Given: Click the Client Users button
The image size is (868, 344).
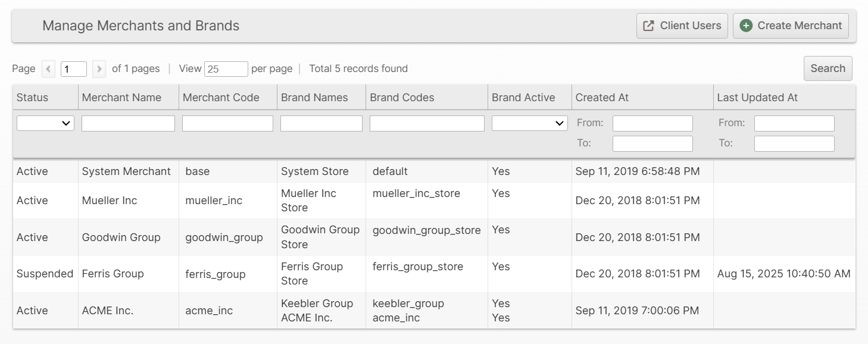Looking at the screenshot, I should point(682,26).
